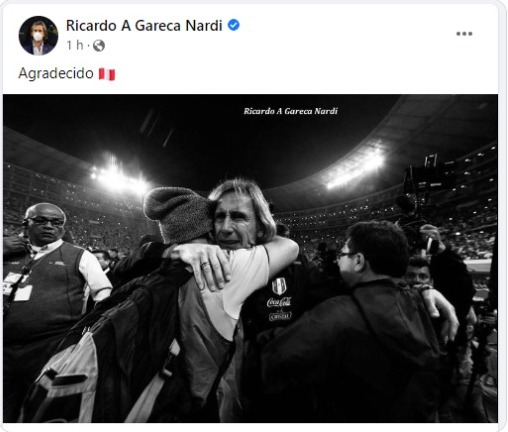Image resolution: width=508 pixels, height=432 pixels.
Task: Click the credential badge on vest man
Action: 23,293
